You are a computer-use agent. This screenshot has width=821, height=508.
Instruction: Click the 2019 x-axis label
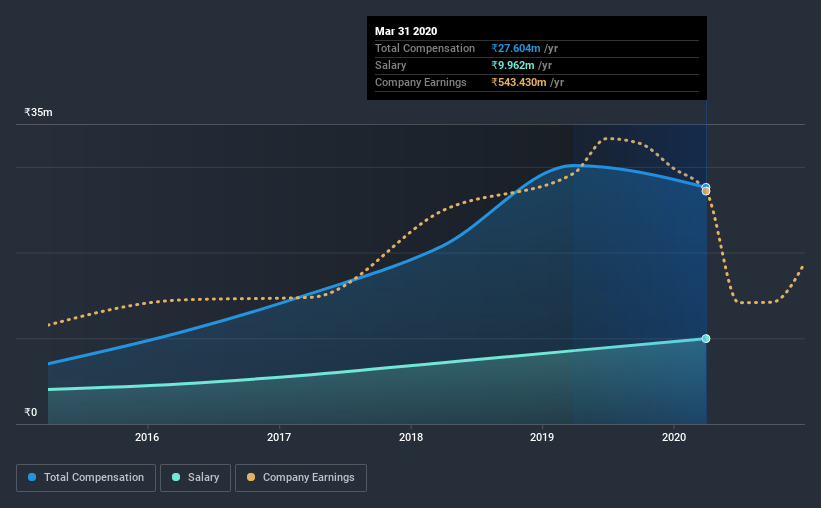point(542,437)
